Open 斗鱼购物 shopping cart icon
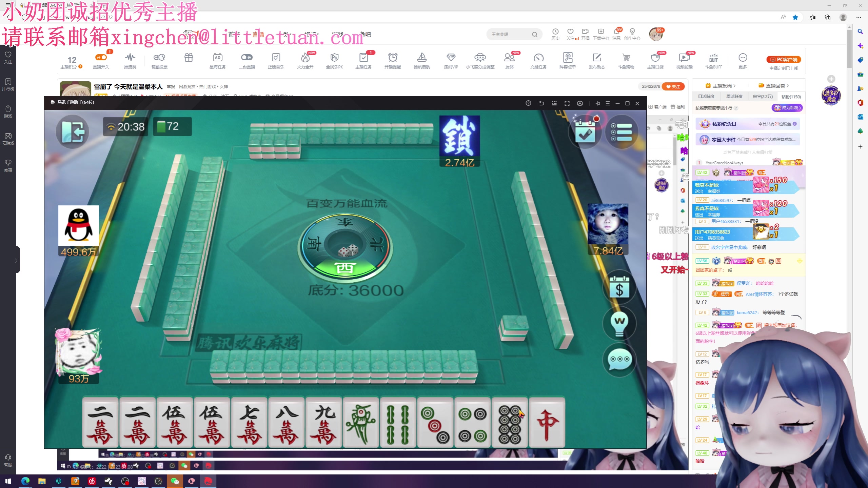 tap(626, 58)
